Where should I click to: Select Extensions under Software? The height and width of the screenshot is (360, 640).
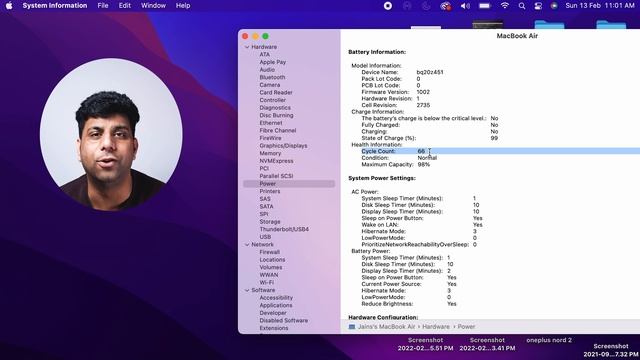point(274,329)
